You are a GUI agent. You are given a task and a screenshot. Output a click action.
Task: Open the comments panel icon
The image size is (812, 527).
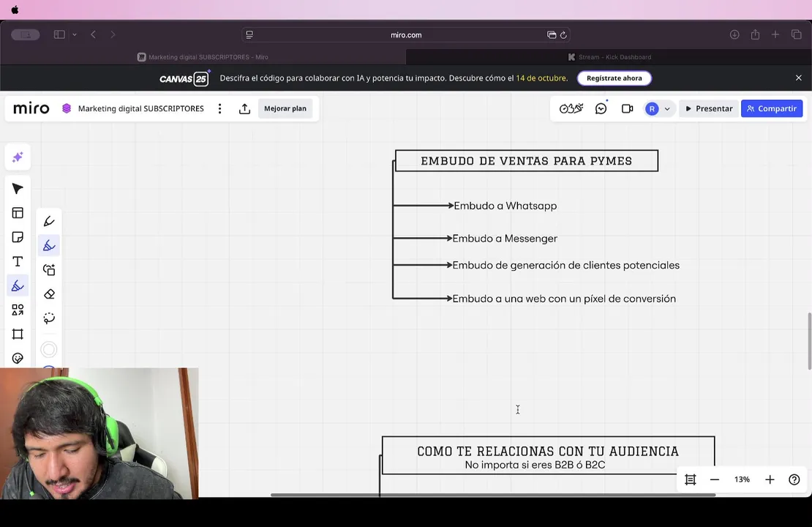pos(601,108)
